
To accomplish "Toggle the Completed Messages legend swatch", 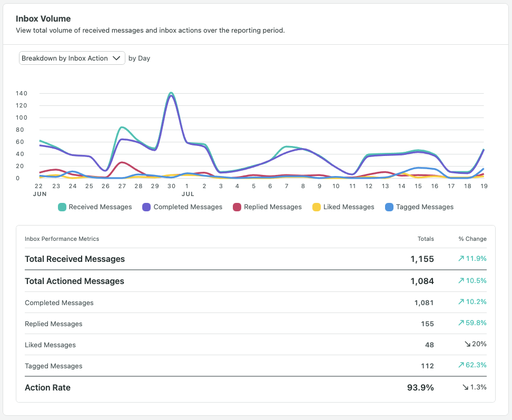I will click(147, 207).
